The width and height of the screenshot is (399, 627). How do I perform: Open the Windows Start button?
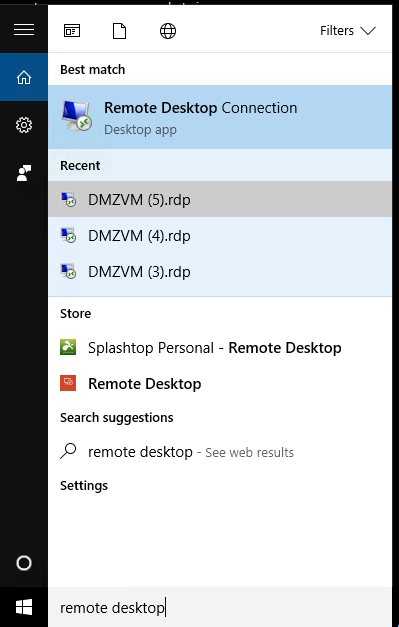(x=24, y=607)
